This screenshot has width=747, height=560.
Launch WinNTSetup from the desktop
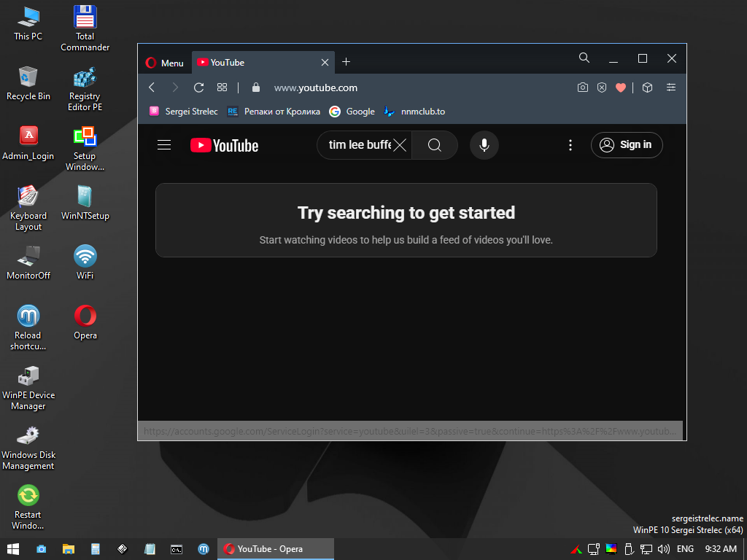85,203
